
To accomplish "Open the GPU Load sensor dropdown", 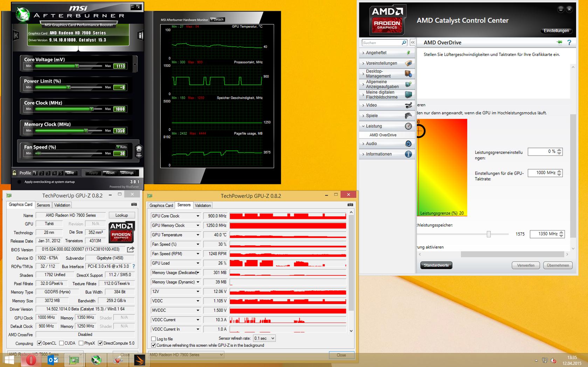I will [x=198, y=263].
